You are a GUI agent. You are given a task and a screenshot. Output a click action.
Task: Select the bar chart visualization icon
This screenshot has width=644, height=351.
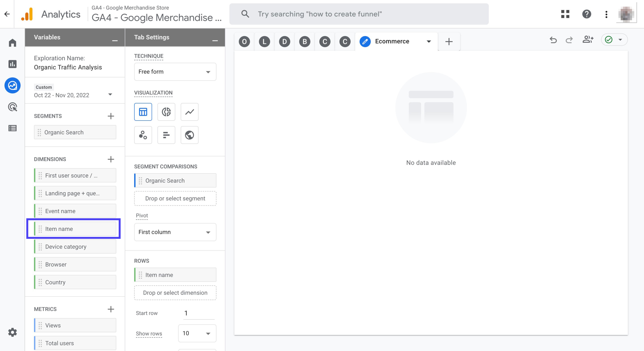[166, 135]
